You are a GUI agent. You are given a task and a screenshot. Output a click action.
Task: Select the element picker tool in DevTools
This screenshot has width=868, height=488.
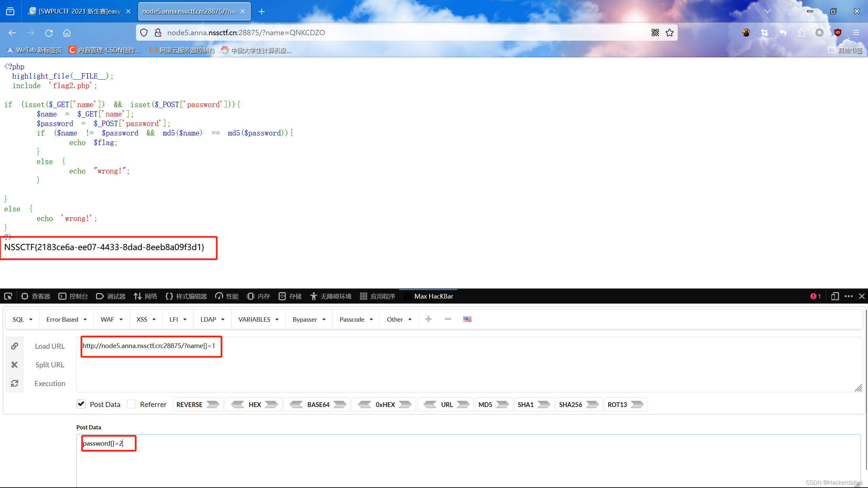(8, 296)
